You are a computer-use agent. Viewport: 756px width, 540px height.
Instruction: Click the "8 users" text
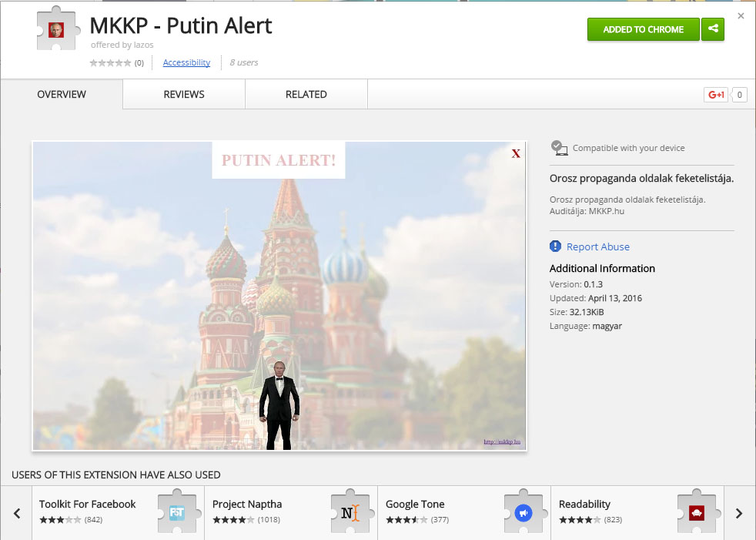(243, 62)
